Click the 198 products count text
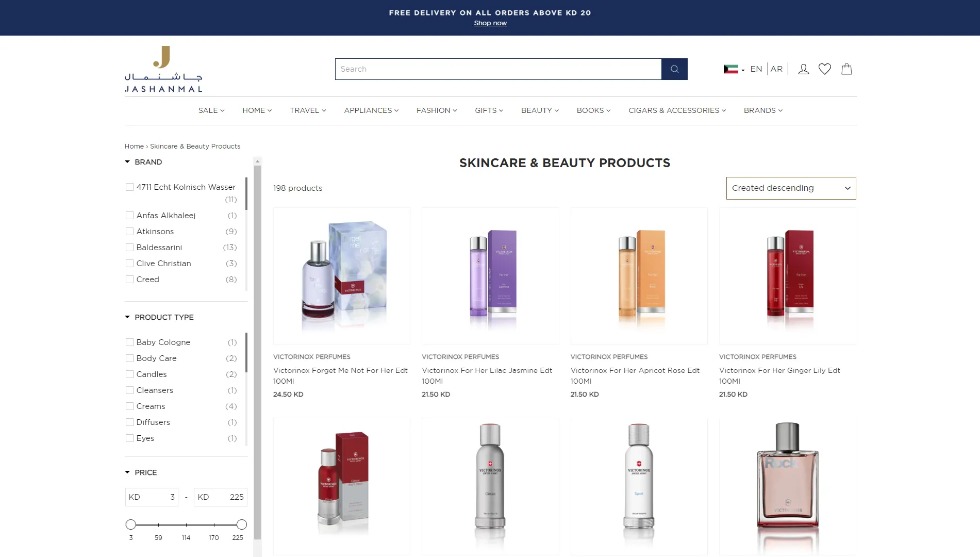The height and width of the screenshot is (557, 980). click(x=297, y=188)
